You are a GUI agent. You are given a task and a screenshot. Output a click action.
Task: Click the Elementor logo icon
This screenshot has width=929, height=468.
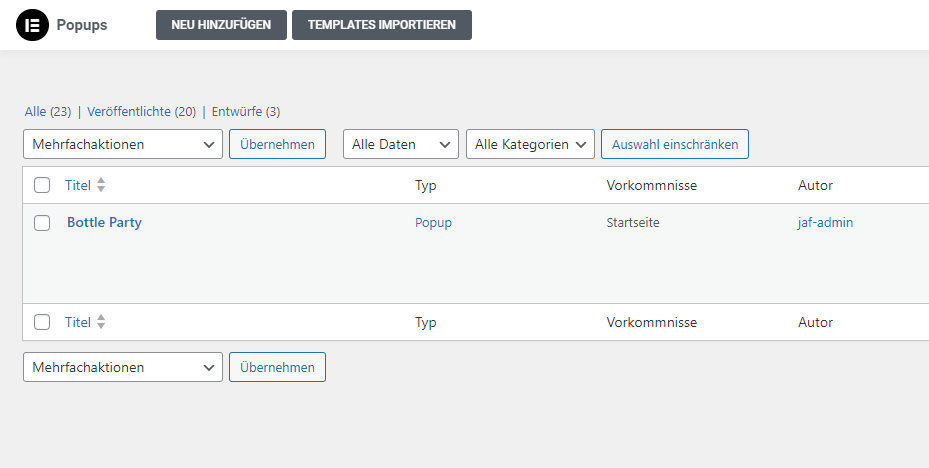(32, 25)
